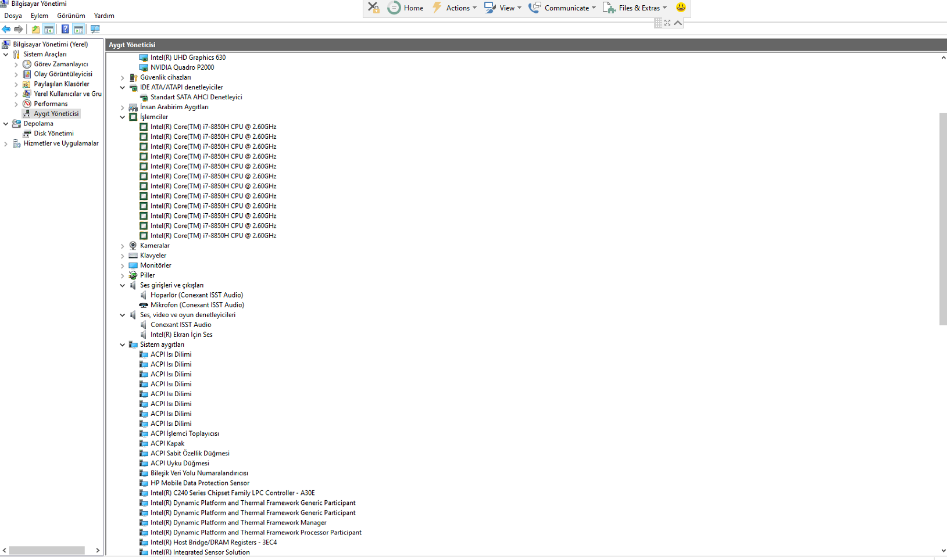The image size is (947, 560).
Task: Collapse the İşlemciler processor list
Action: [x=123, y=117]
